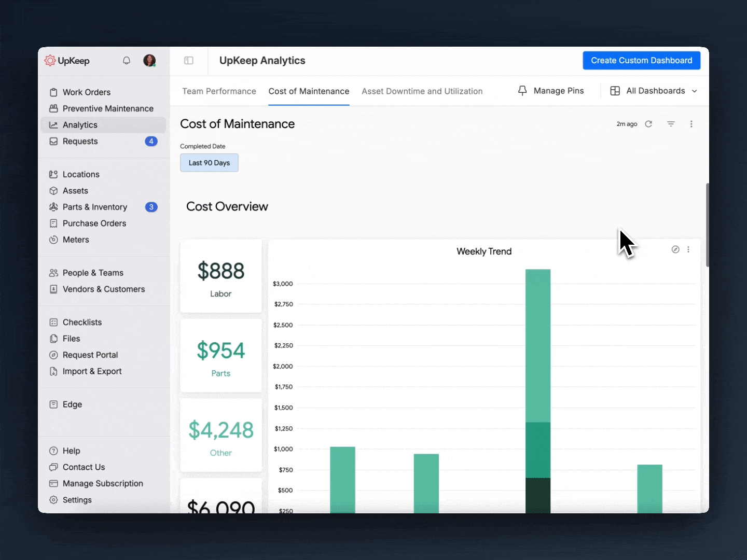The image size is (747, 560).
Task: Click the '2m ago' refresh timestamp
Action: pos(627,124)
